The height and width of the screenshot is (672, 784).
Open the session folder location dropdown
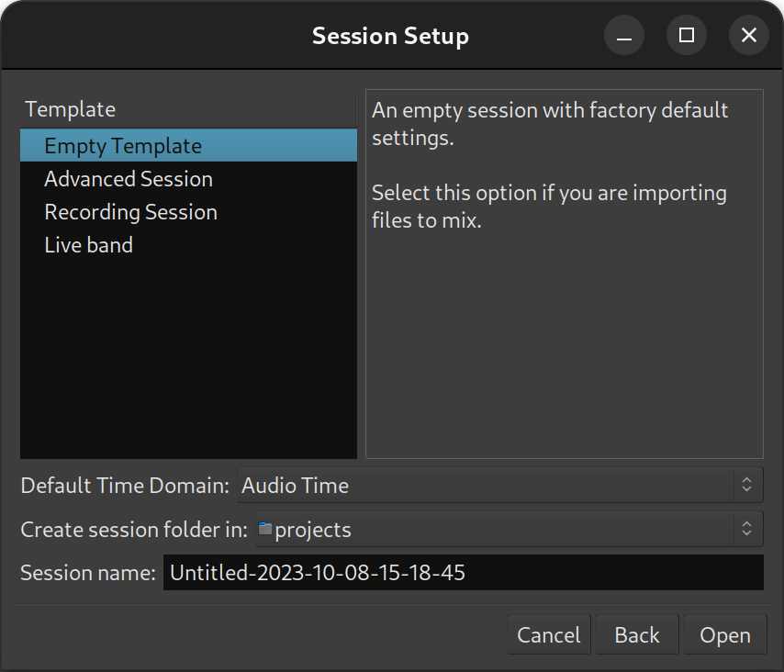pyautogui.click(x=509, y=529)
